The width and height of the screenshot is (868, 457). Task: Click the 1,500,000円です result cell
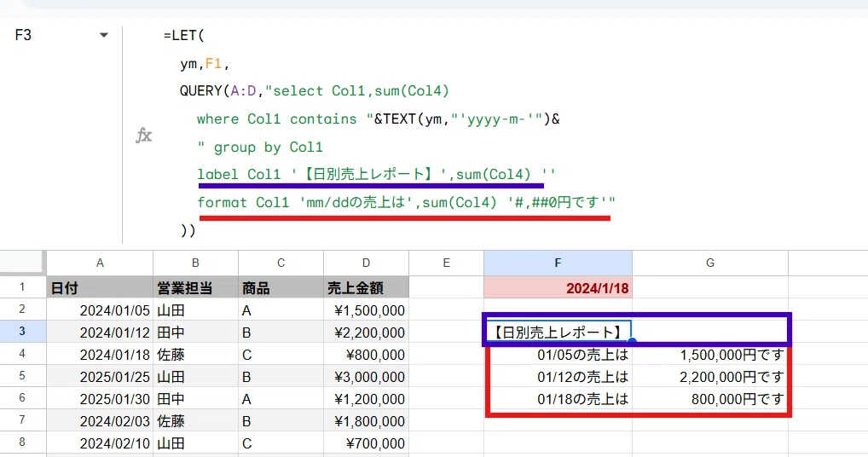pyautogui.click(x=710, y=354)
